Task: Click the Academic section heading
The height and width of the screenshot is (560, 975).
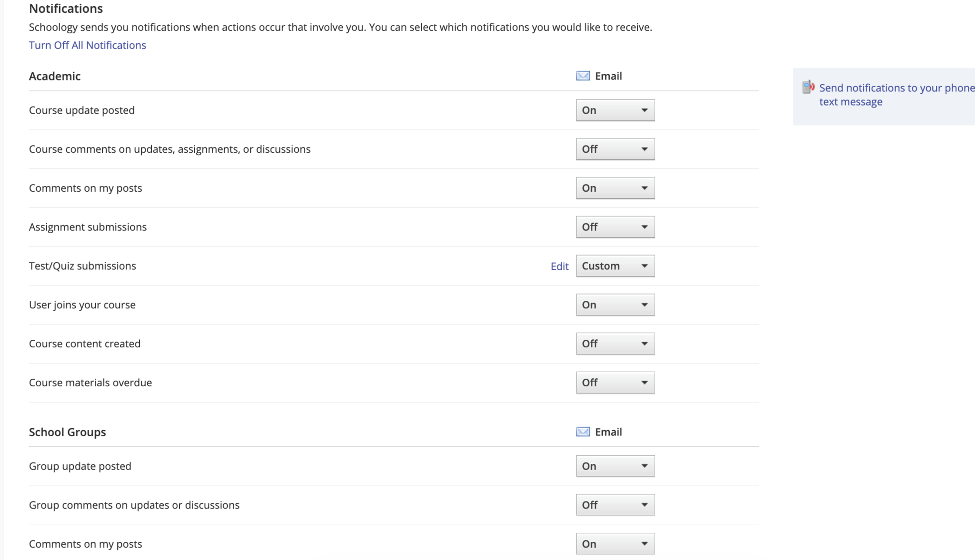Action: pyautogui.click(x=55, y=76)
